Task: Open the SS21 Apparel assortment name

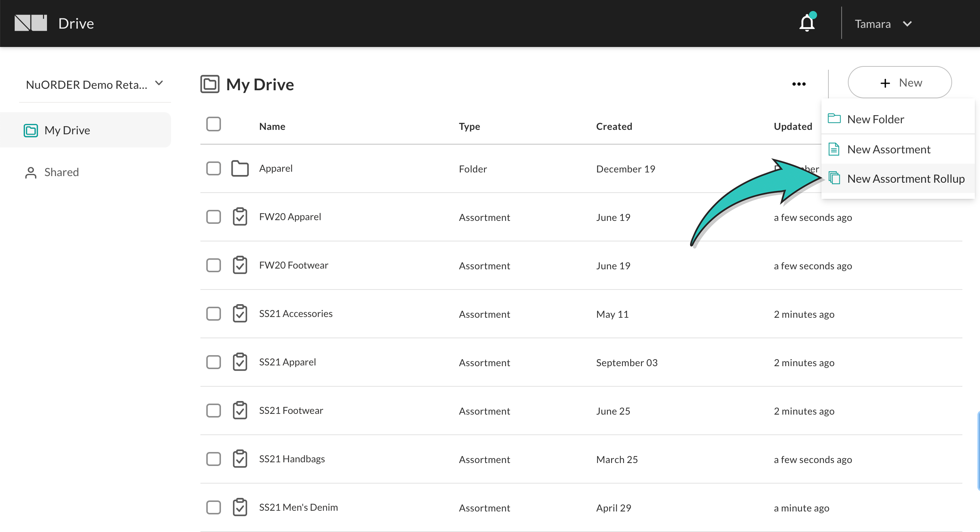Action: click(287, 362)
